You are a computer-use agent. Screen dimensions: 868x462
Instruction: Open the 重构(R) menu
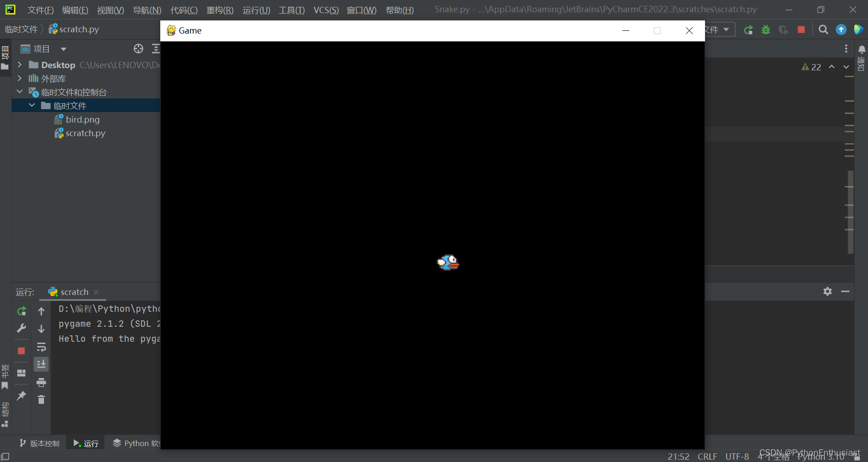click(220, 10)
